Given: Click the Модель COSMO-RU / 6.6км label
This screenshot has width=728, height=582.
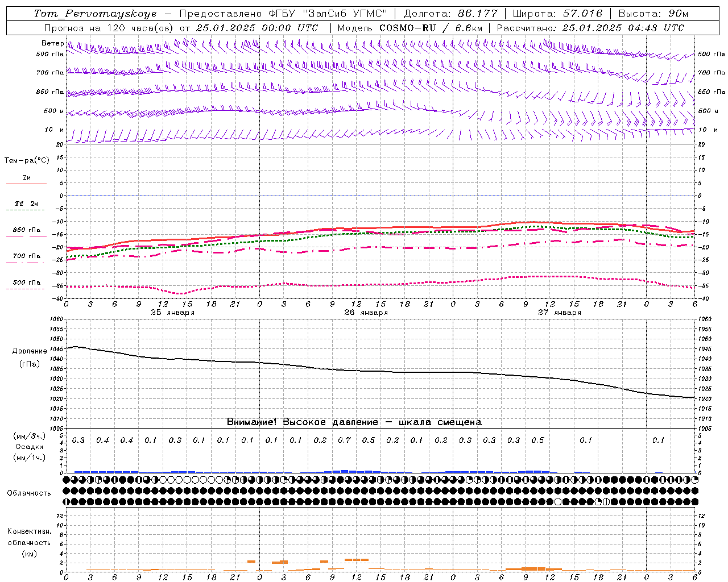Looking at the screenshot, I should 410,28.
